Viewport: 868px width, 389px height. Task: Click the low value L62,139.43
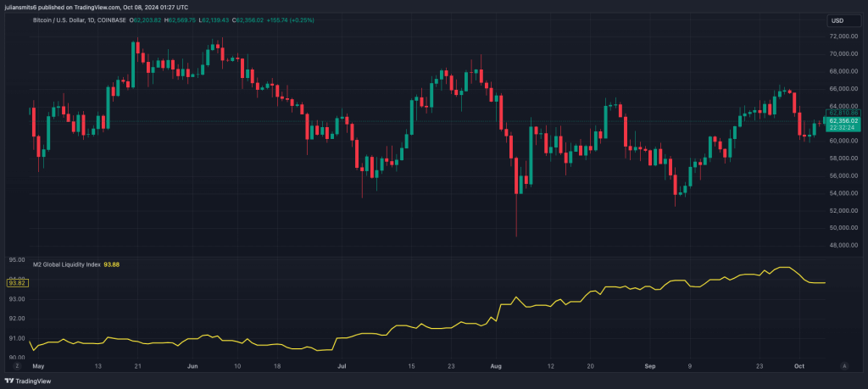(x=214, y=20)
